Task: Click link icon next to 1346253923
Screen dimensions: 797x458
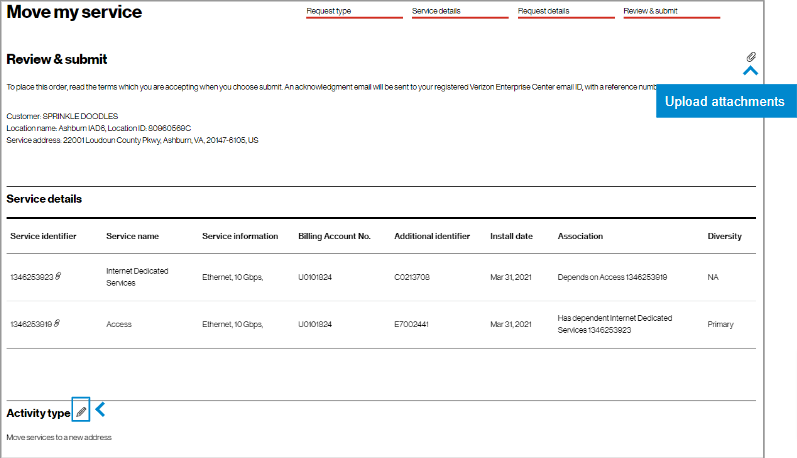Action: tap(58, 276)
